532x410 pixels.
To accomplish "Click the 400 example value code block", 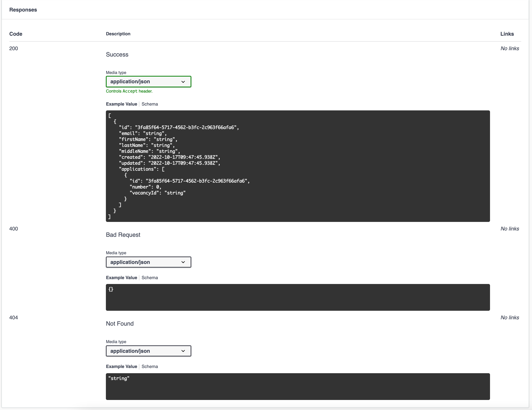I will tap(298, 297).
